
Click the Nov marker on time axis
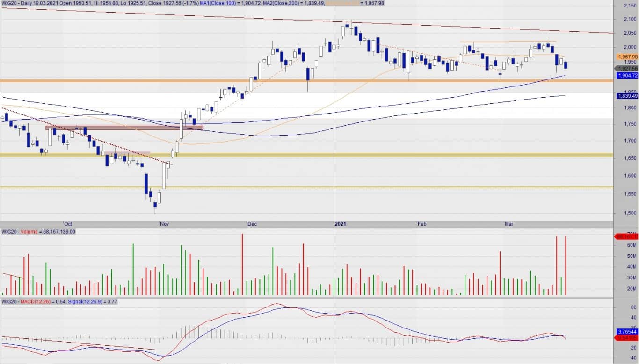(x=164, y=224)
